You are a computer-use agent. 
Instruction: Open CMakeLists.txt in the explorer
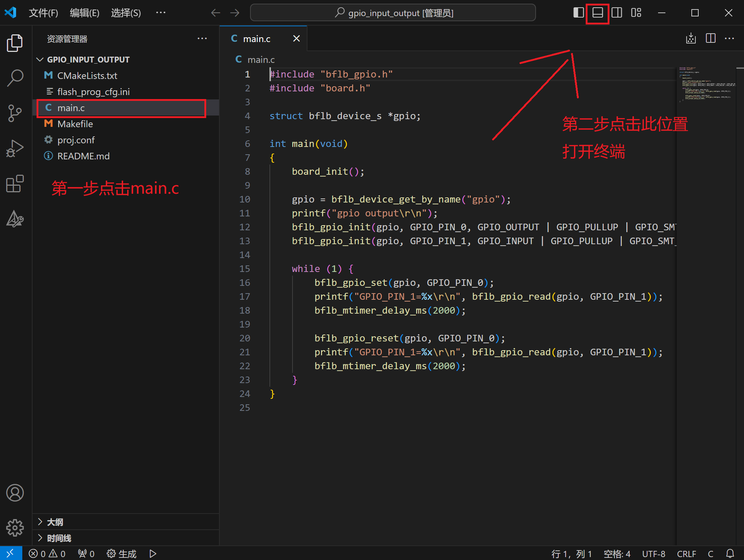pos(125,76)
